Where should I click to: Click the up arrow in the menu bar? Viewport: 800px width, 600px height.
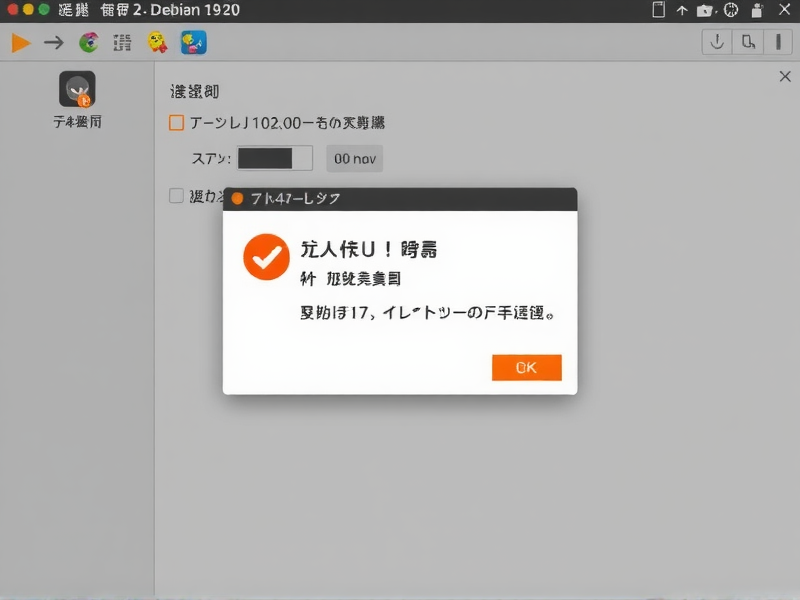click(x=682, y=10)
